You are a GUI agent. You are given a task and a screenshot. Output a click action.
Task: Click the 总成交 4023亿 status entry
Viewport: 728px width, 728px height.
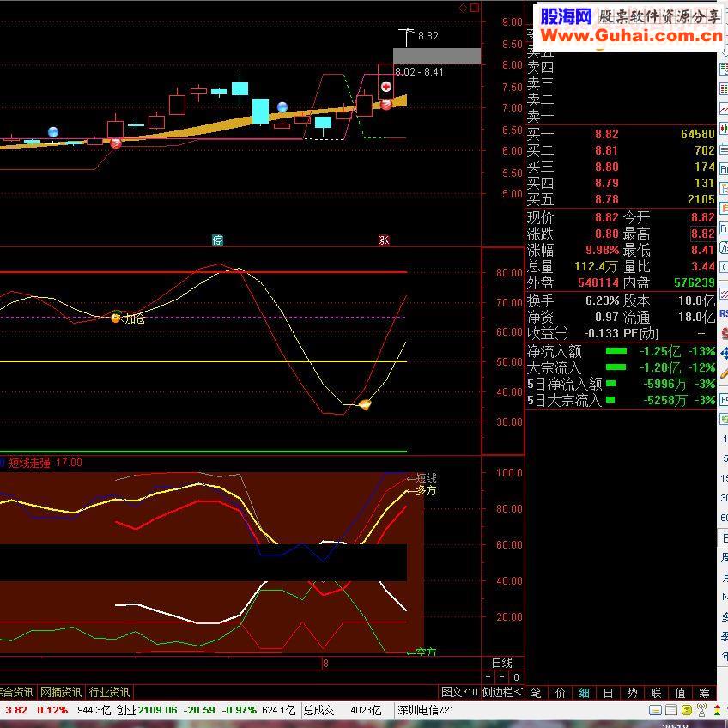coord(343,710)
